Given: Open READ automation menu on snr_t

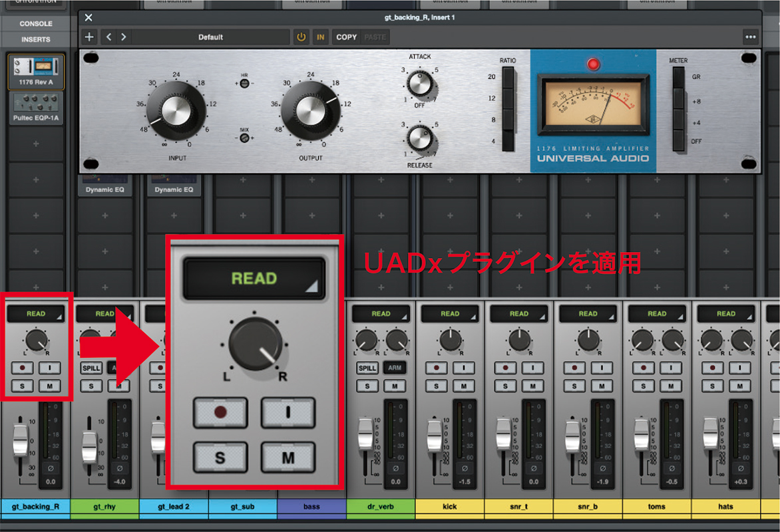Looking at the screenshot, I should coord(519,314).
